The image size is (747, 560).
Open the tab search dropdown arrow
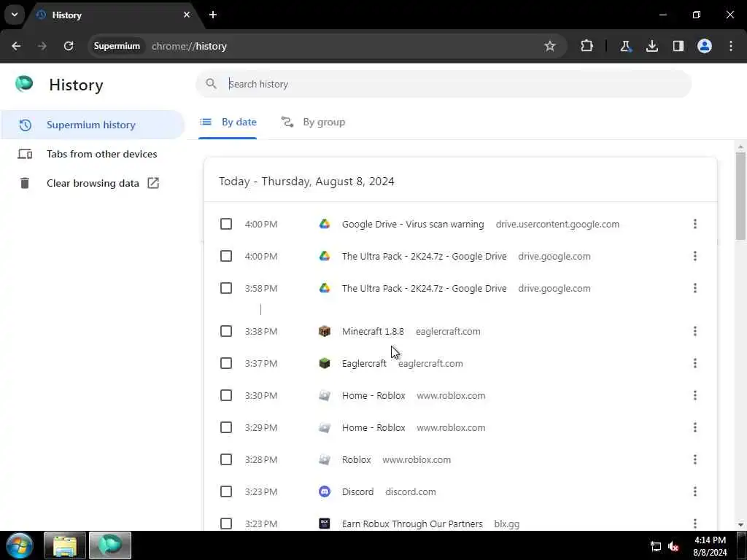15,15
